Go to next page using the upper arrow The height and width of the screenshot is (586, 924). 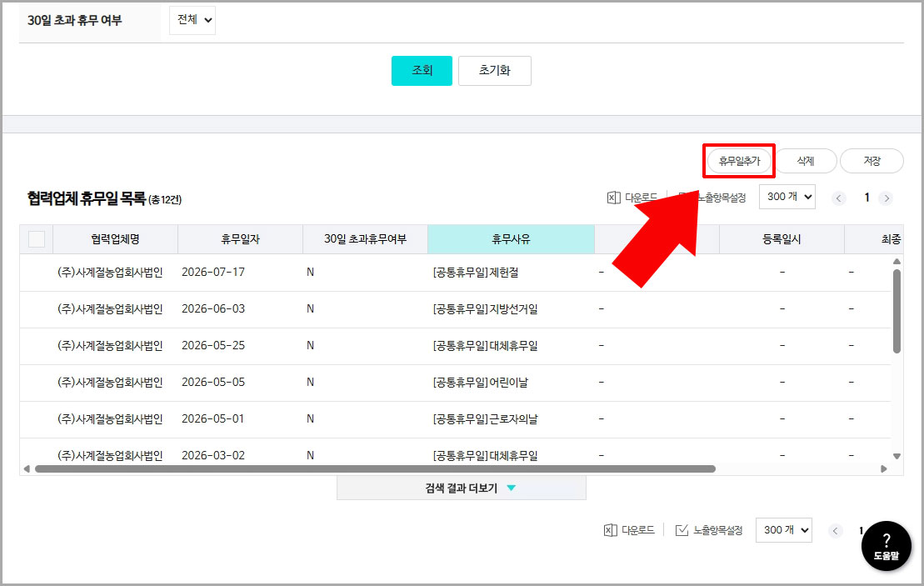887,198
